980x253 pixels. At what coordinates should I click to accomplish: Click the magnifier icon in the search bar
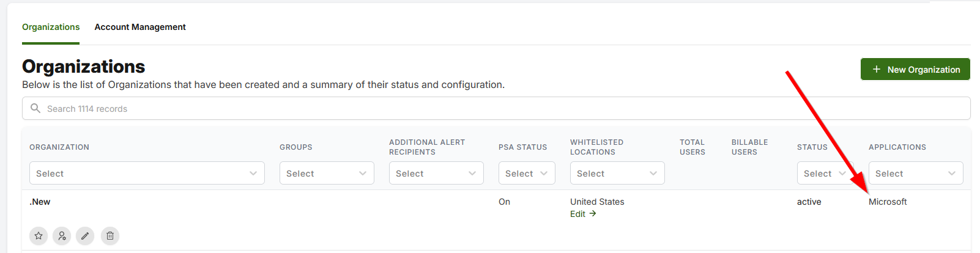[35, 108]
